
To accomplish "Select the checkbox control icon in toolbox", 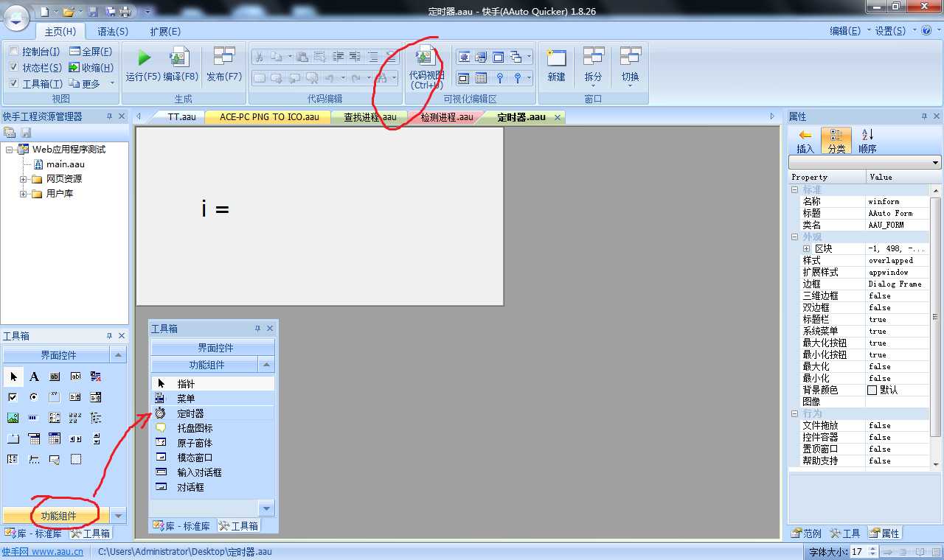I will pos(13,397).
